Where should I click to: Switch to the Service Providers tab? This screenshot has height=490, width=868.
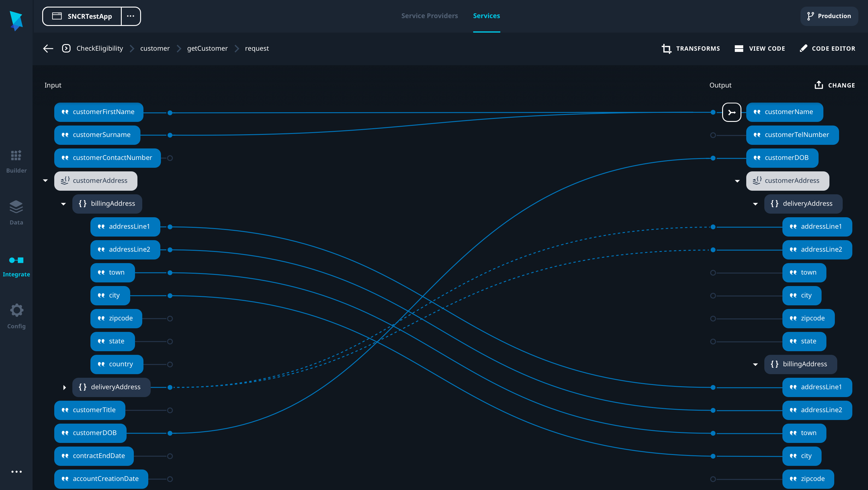coord(429,16)
